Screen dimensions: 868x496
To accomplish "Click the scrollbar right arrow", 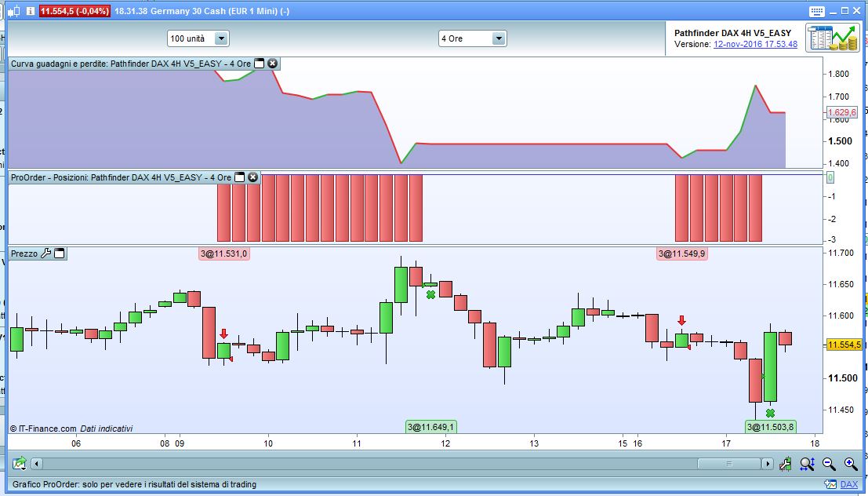I will [768, 463].
